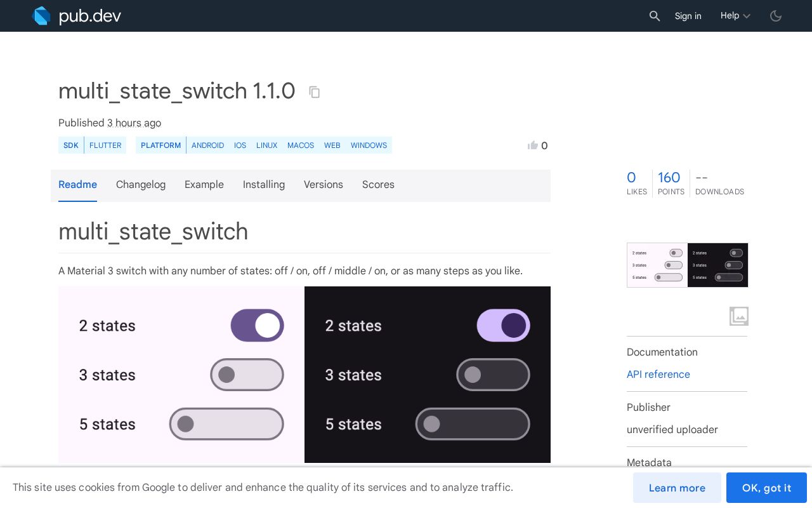This screenshot has width=812, height=508.
Task: Click the Sign in link
Action: [688, 16]
